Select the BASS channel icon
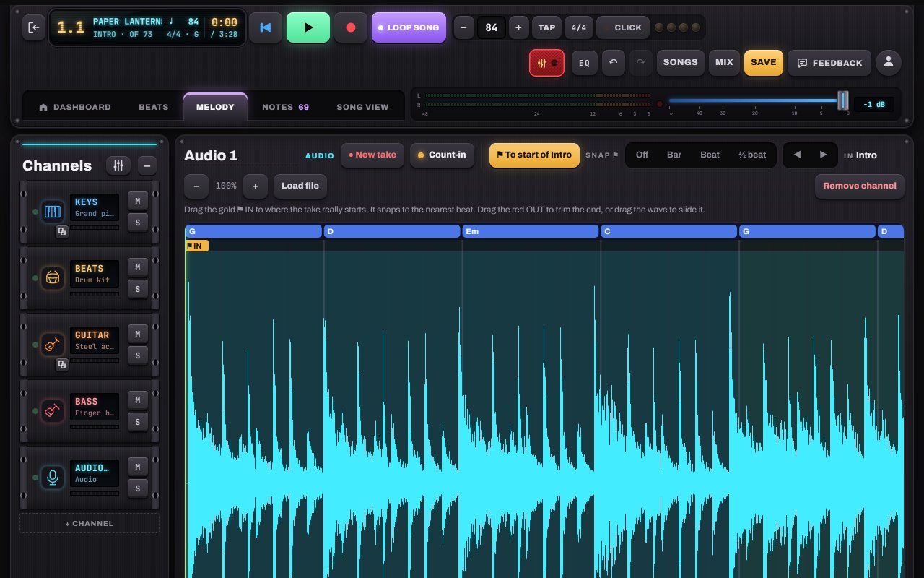Image resolution: width=924 pixels, height=578 pixels. click(x=53, y=410)
